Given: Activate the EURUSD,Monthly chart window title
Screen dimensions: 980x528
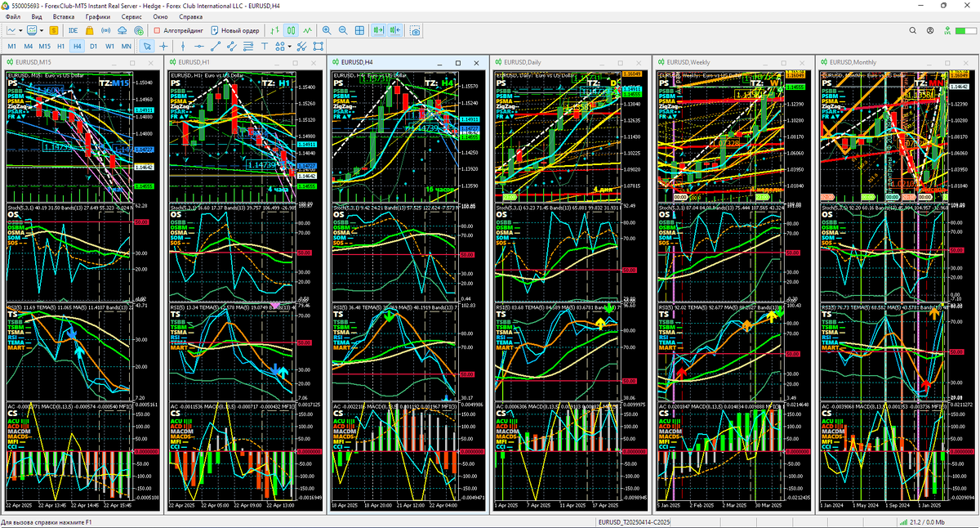Looking at the screenshot, I should pyautogui.click(x=853, y=62).
